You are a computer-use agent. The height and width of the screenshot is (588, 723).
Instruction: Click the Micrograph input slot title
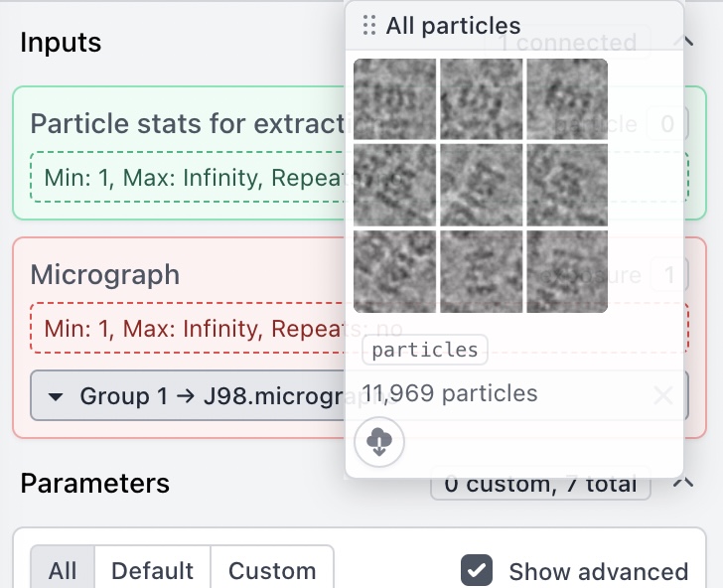pyautogui.click(x=105, y=274)
